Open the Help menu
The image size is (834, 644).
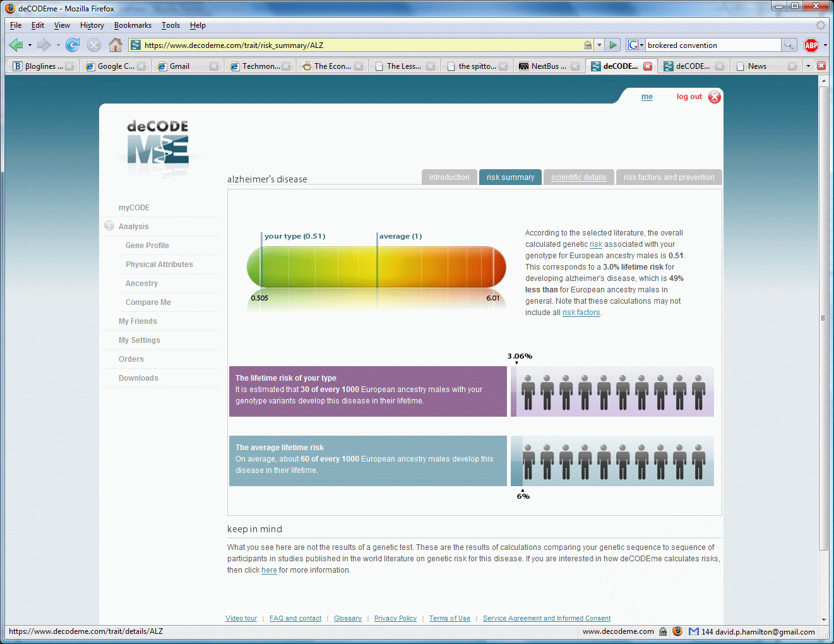click(198, 25)
